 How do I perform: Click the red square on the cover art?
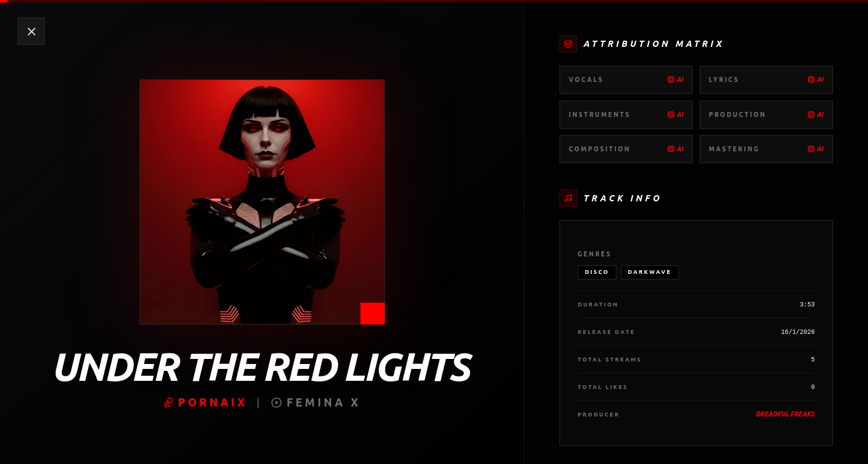[372, 313]
